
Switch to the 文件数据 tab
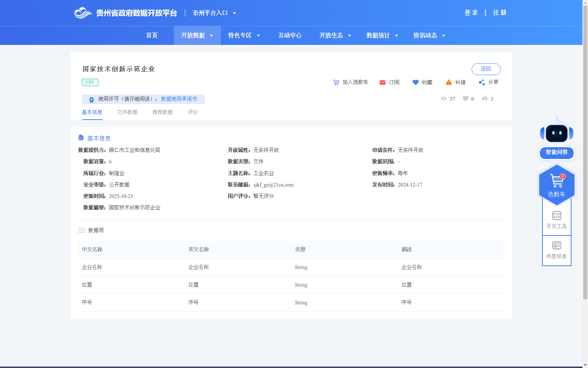[127, 112]
